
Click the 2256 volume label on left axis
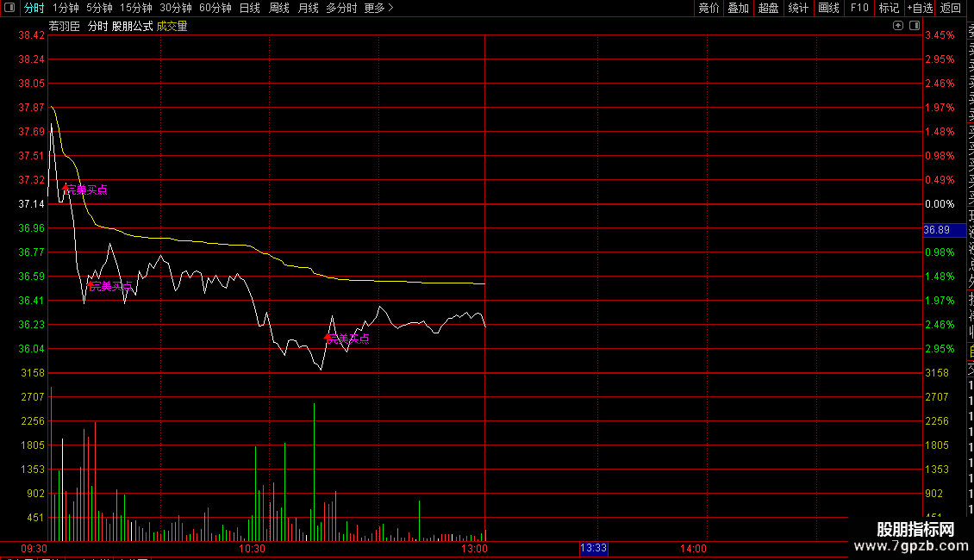tap(33, 421)
